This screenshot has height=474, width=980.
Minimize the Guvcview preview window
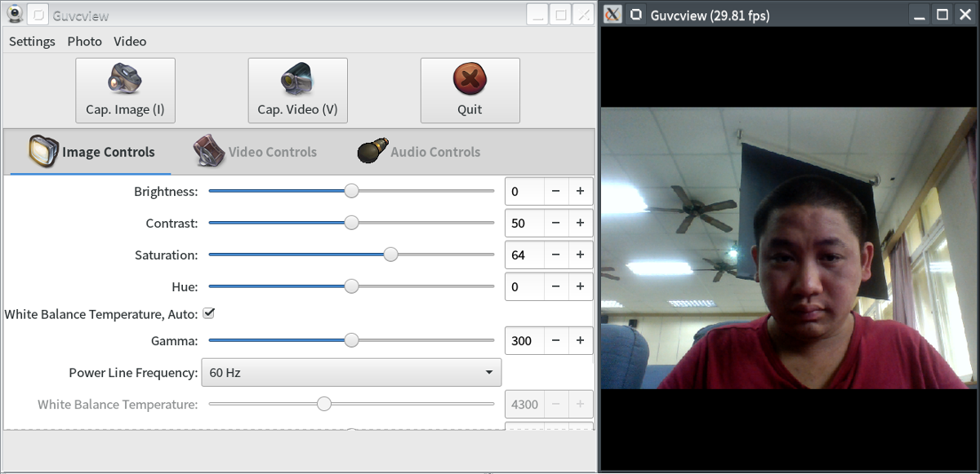pyautogui.click(x=920, y=15)
